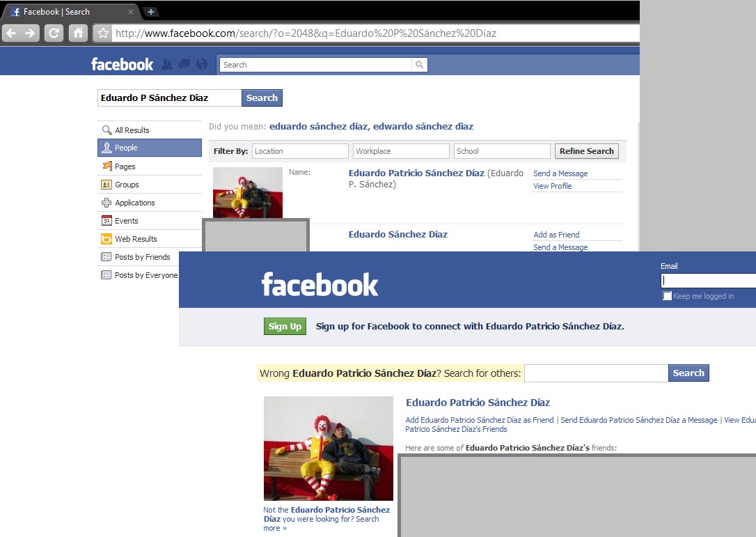
Task: Open Facebook messages icon in header
Action: click(184, 65)
